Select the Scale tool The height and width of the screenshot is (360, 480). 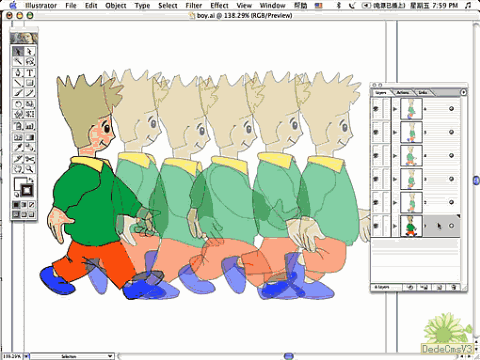click(30, 104)
